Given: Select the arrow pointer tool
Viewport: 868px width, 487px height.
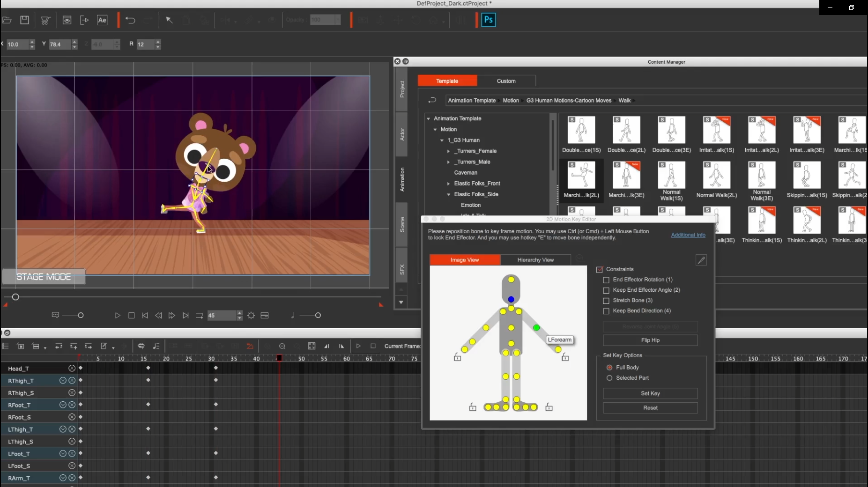Looking at the screenshot, I should 169,20.
